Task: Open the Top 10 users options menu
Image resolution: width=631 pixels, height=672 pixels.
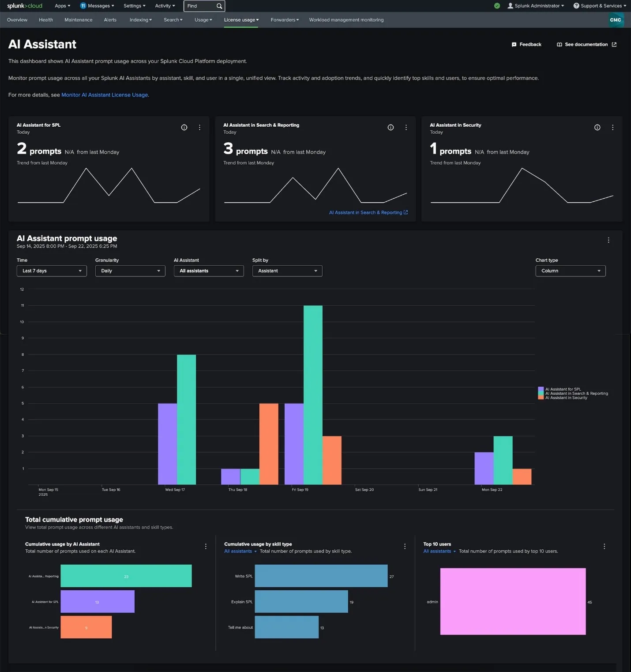Action: pos(604,546)
